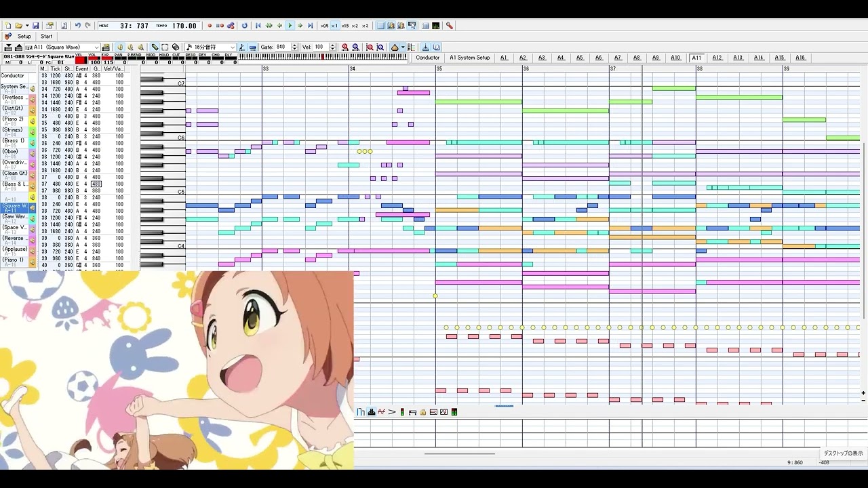
Task: Set playback speed to x1.5
Action: pyautogui.click(x=345, y=26)
